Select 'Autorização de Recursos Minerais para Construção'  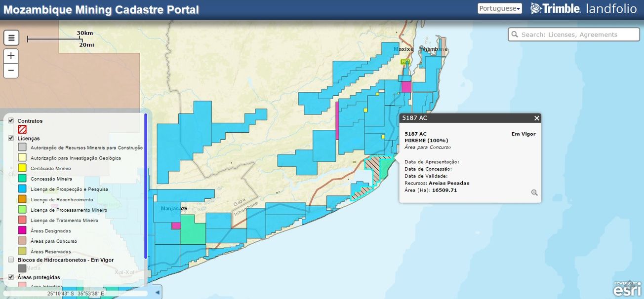pyautogui.click(x=86, y=148)
